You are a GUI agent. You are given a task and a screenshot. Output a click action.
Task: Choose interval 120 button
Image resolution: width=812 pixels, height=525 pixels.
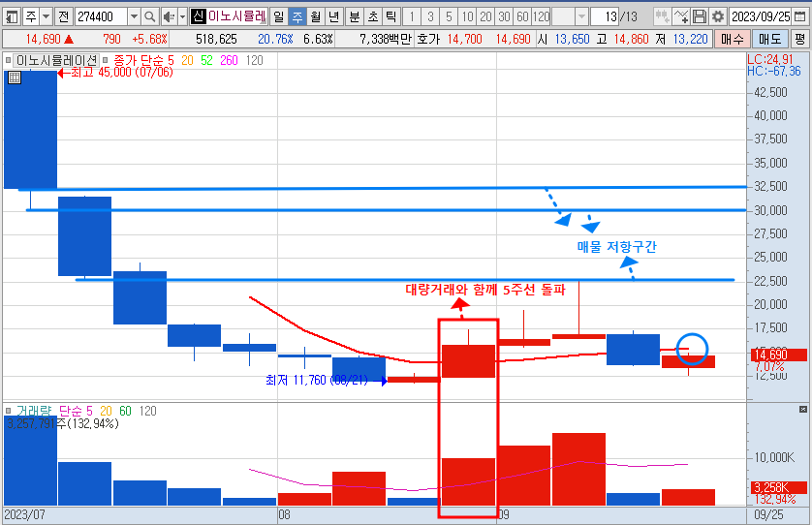coord(541,17)
